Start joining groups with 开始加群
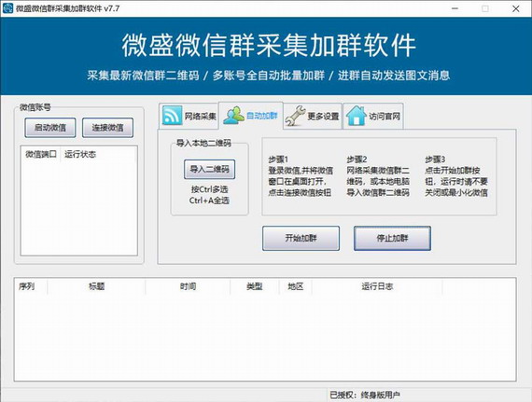Image resolution: width=532 pixels, height=402 pixels. click(x=301, y=238)
